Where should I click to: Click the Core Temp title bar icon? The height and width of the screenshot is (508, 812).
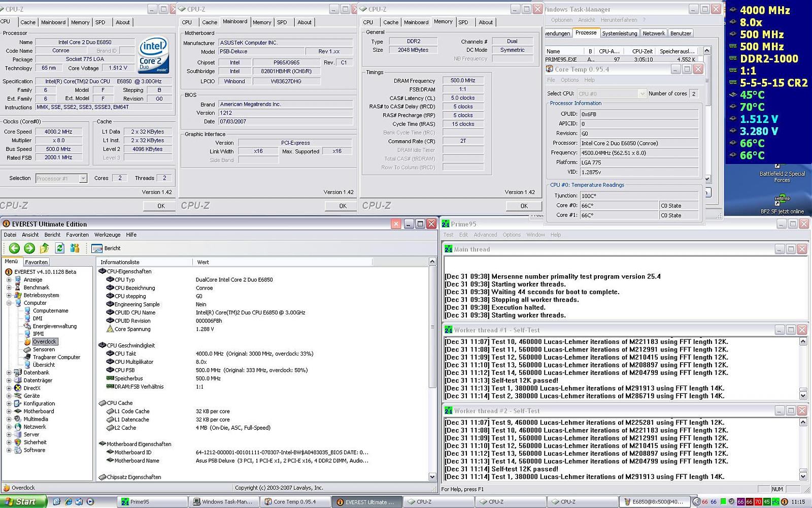(x=549, y=69)
